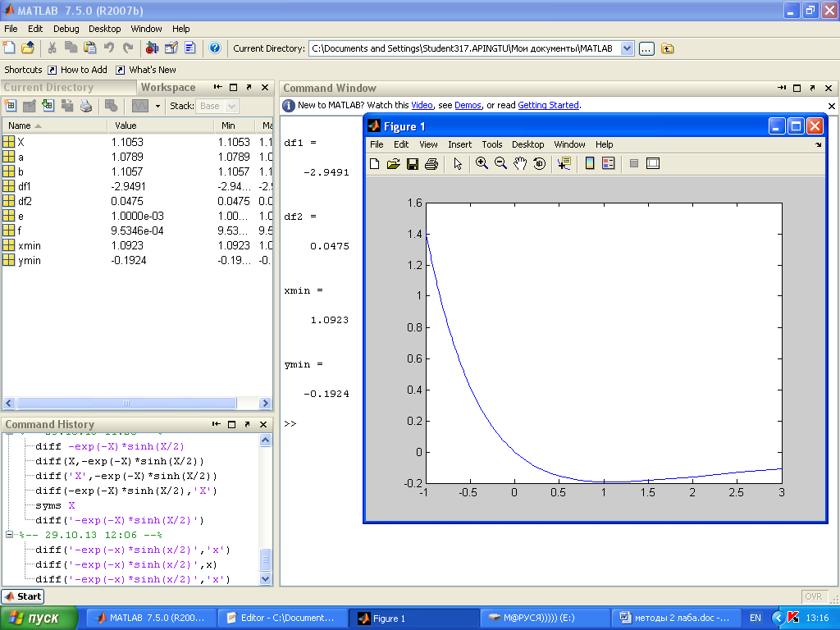Viewport: 840px width, 630px height.
Task: Switch to the Workspace tab
Action: click(167, 87)
